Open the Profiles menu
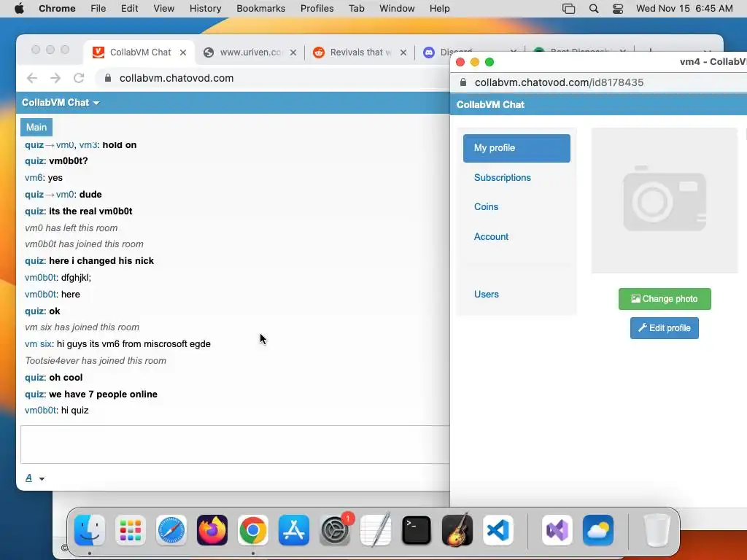Image resolution: width=747 pixels, height=560 pixels. tap(317, 8)
